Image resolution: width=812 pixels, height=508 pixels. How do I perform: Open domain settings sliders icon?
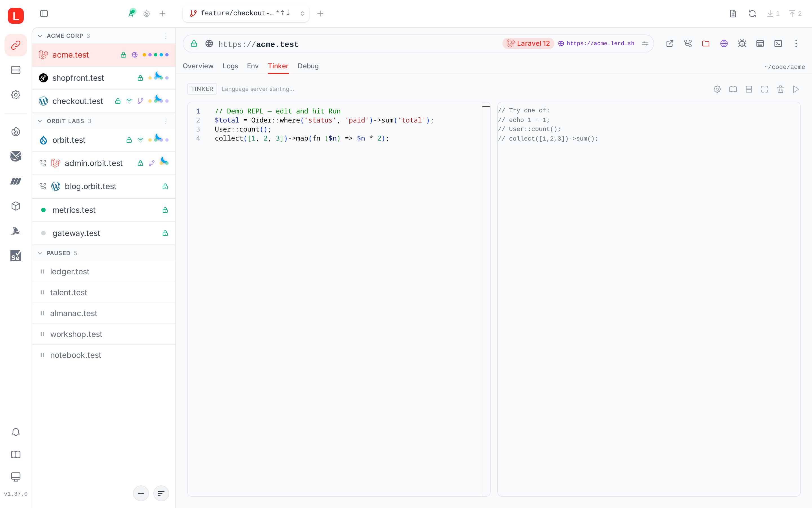pos(645,43)
